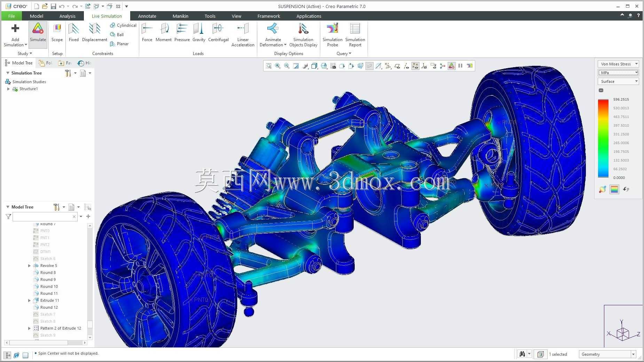Toggle the legend color band style button
Image resolution: width=644 pixels, height=362 pixels.
tap(614, 189)
